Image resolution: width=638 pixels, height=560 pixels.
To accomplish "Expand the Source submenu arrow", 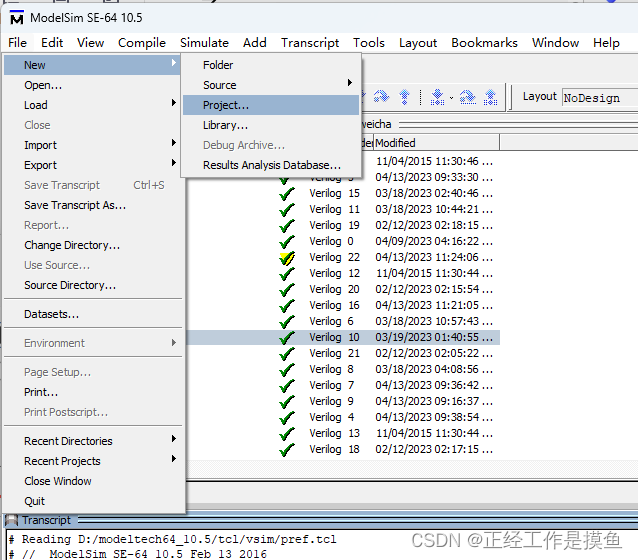I will point(350,83).
